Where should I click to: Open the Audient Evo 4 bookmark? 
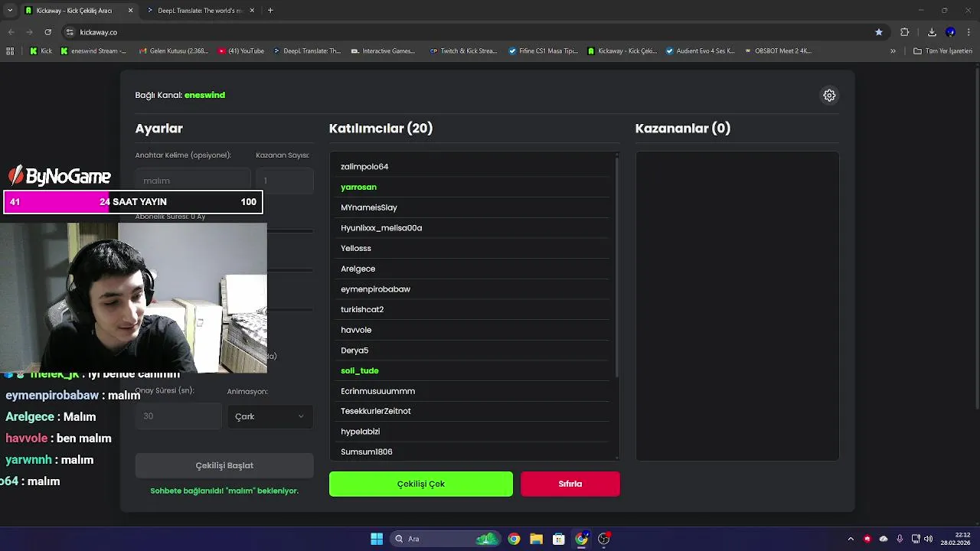click(700, 51)
